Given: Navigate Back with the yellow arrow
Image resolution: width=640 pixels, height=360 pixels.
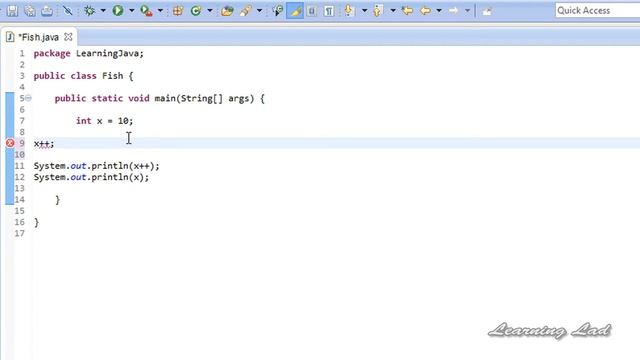Looking at the screenshot, I should point(425,11).
